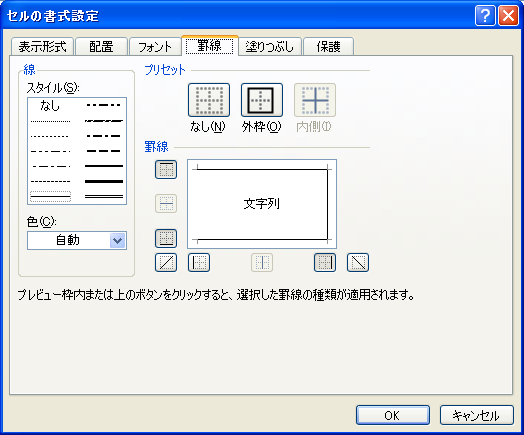Choose the thin solid line style, shown selected
Image resolution: width=524 pixels, height=435 pixels.
(x=50, y=196)
